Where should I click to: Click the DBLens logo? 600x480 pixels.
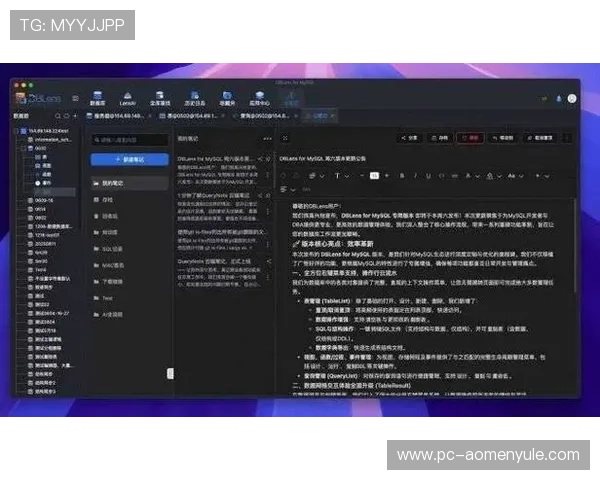38,98
